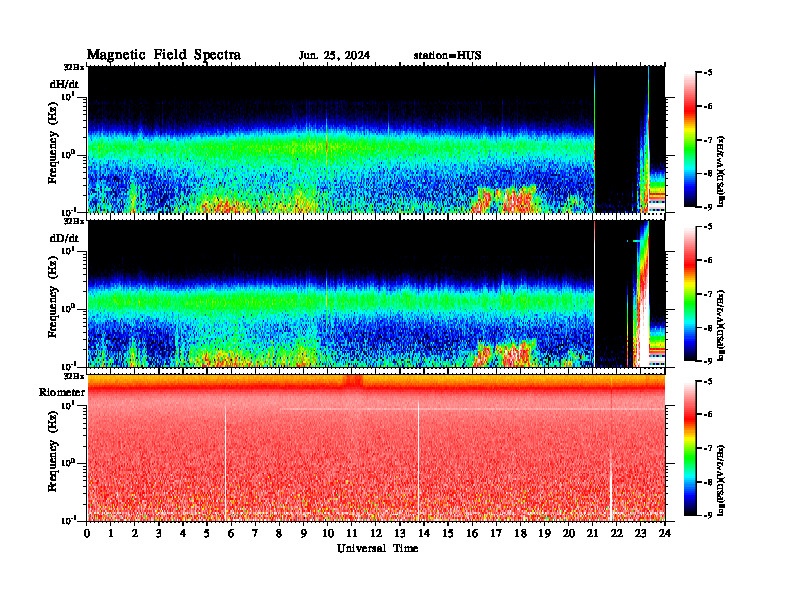Click hour "14" on the Universal Time axis
The image size is (792, 612).
click(424, 533)
